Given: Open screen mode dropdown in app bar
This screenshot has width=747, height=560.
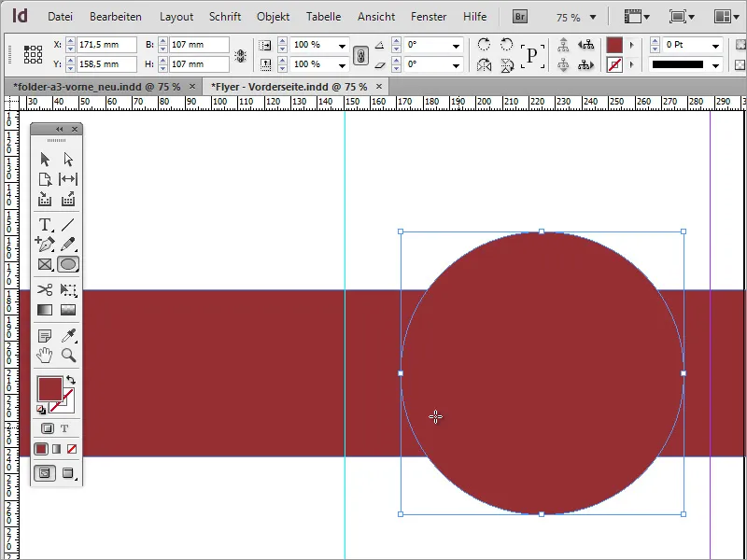Looking at the screenshot, I should pos(683,17).
